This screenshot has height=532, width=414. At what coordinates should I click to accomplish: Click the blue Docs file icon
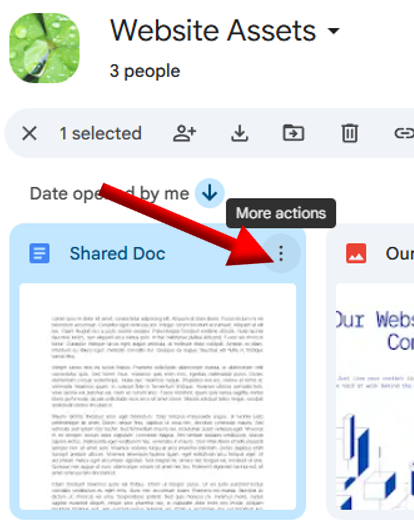40,253
